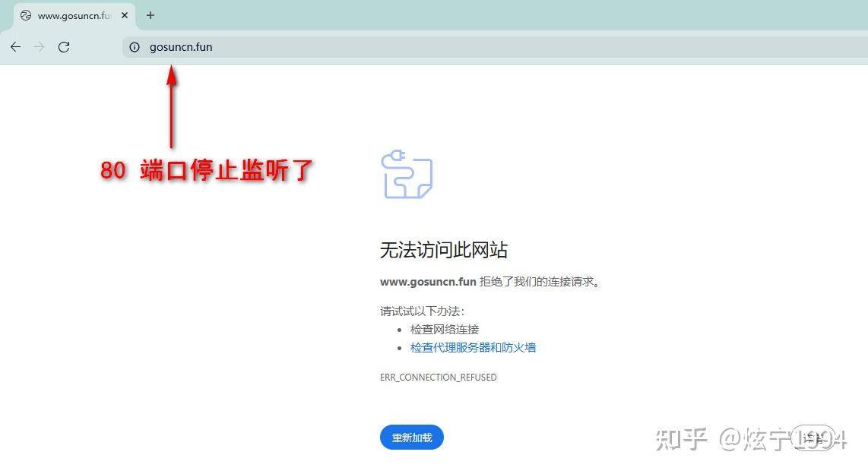Click the forward navigation arrow
The width and height of the screenshot is (868, 474).
tap(39, 47)
